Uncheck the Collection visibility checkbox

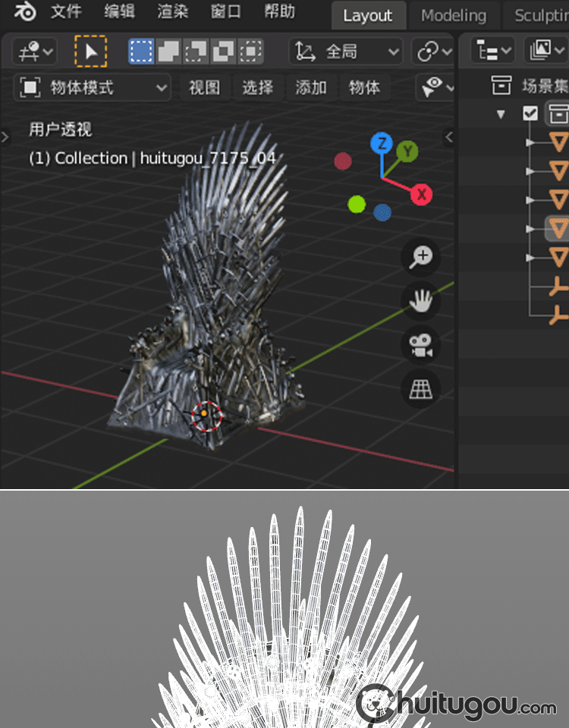coord(530,114)
